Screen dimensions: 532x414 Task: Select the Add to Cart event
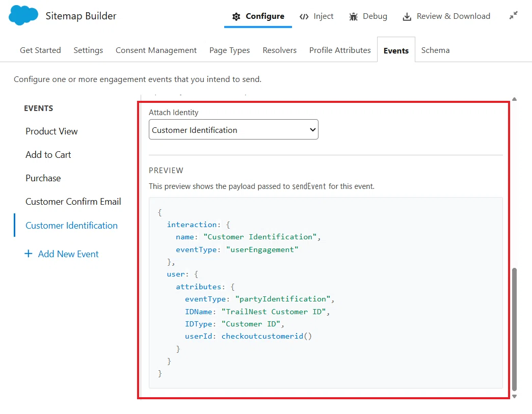48,155
